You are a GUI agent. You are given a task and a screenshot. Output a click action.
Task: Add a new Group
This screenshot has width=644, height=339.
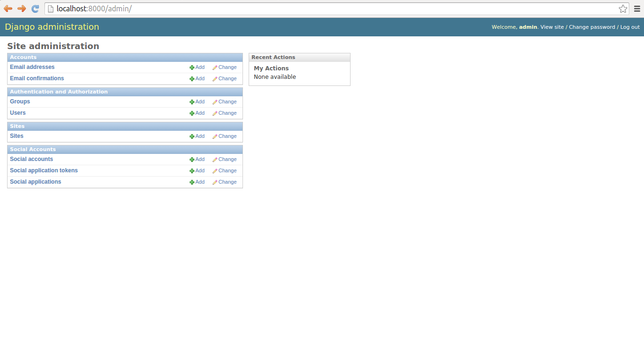[x=197, y=102]
